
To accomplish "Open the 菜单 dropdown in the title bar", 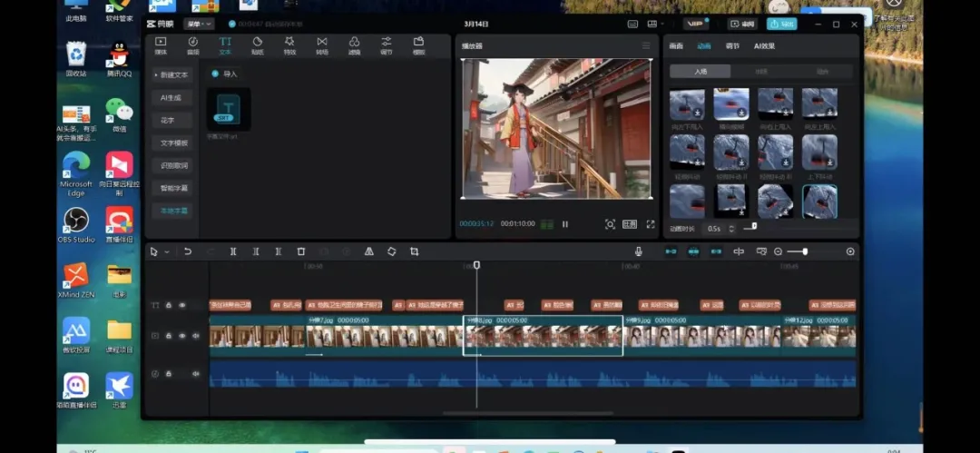I will 199,24.
